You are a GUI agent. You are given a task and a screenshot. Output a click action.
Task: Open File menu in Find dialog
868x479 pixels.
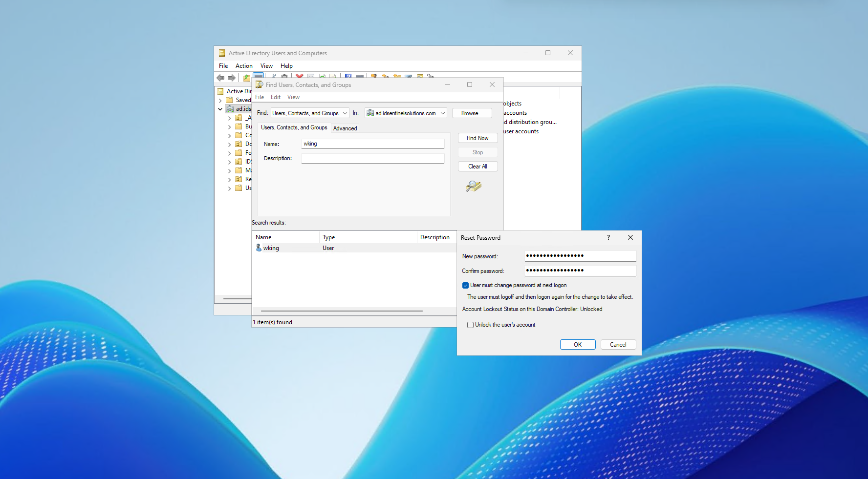pos(260,97)
